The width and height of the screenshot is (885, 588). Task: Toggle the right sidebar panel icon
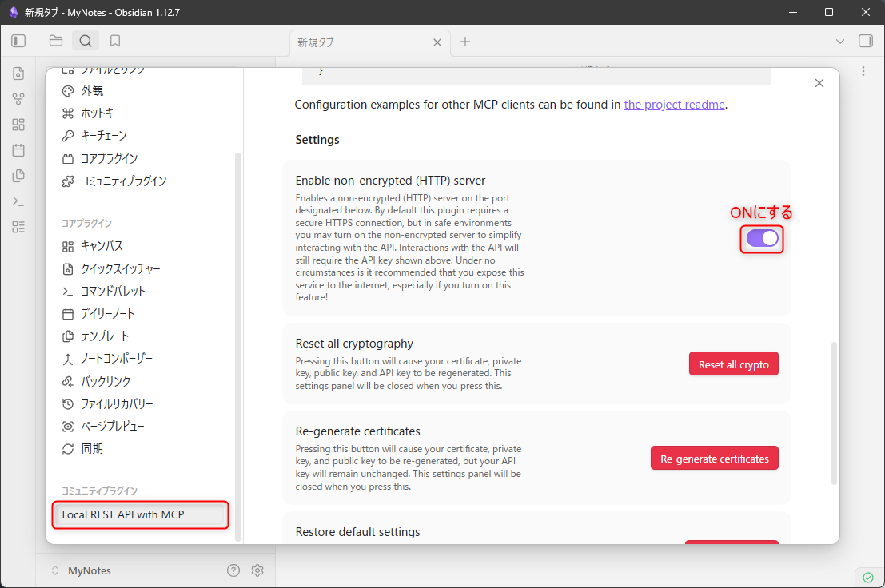point(865,41)
